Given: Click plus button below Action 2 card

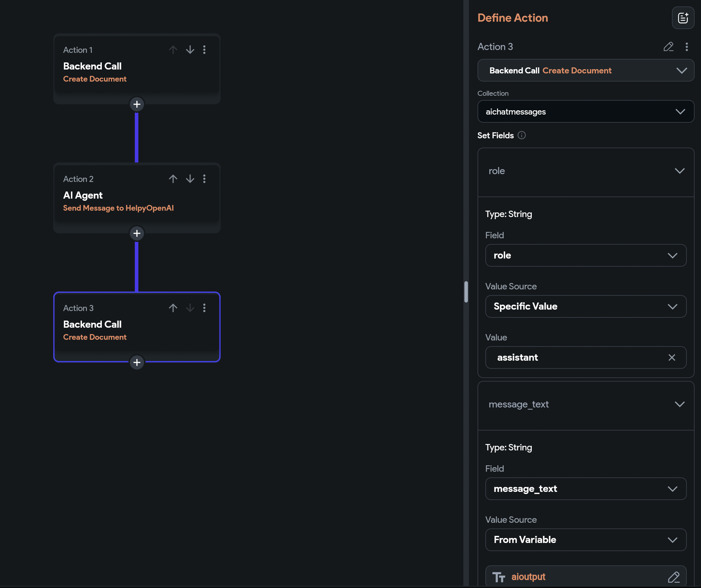Looking at the screenshot, I should tap(137, 233).
